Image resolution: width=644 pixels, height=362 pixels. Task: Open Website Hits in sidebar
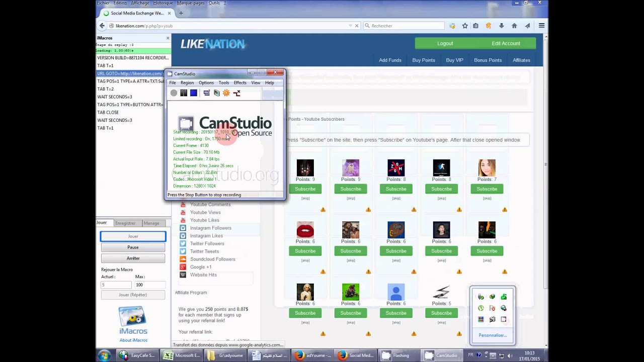[203, 275]
